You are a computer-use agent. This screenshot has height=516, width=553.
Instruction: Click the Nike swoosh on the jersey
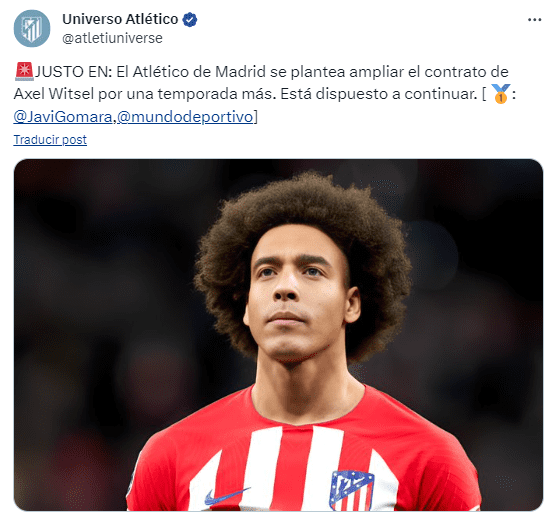pos(226,495)
